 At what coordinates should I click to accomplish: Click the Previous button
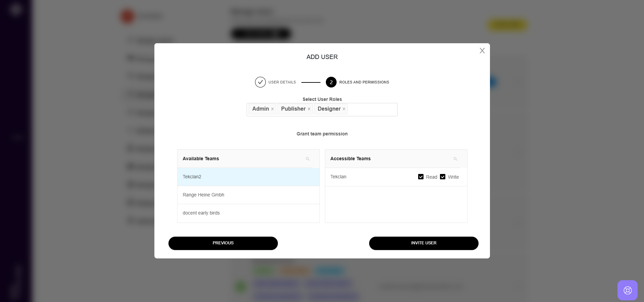click(223, 243)
